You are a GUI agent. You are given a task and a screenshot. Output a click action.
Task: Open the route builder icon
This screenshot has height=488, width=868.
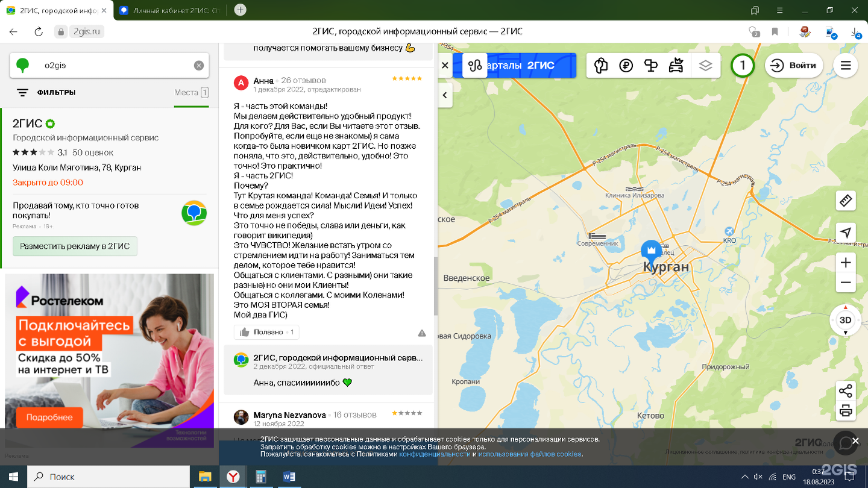coord(475,66)
